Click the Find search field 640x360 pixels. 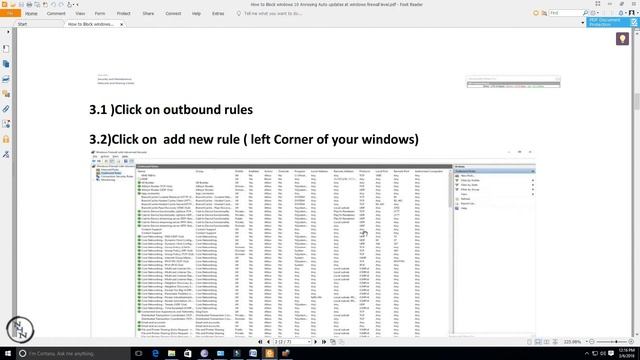click(x=565, y=13)
